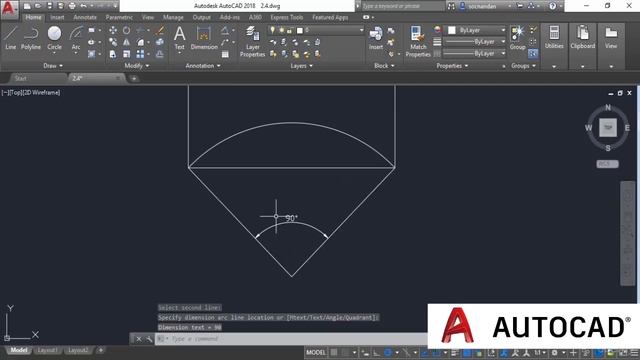This screenshot has width=640, height=360.
Task: Toggle group selection on/off in Groups panel
Action: 533,53
